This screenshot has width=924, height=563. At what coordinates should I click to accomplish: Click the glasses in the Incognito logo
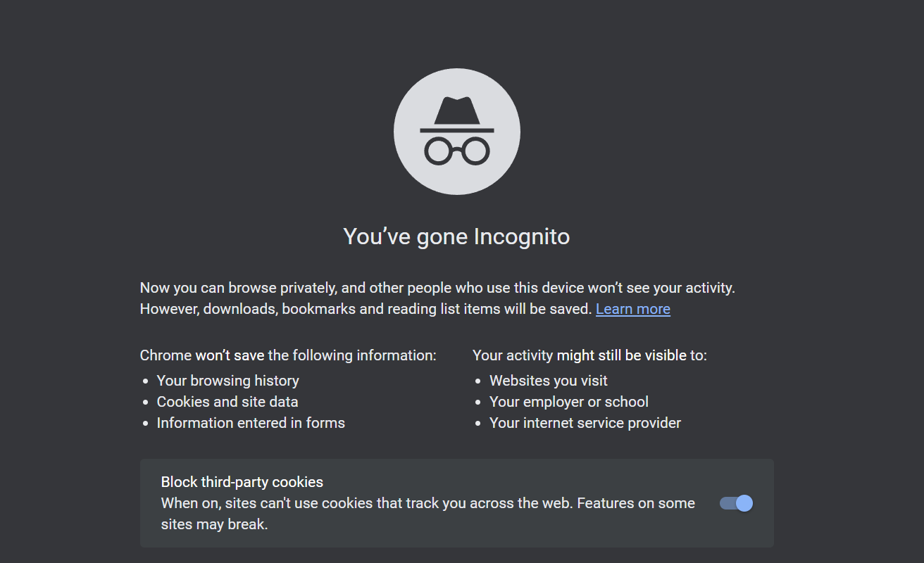[456, 151]
